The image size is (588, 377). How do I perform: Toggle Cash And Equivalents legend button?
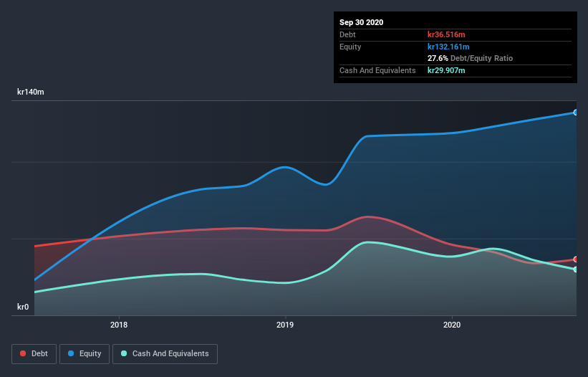tap(165, 354)
